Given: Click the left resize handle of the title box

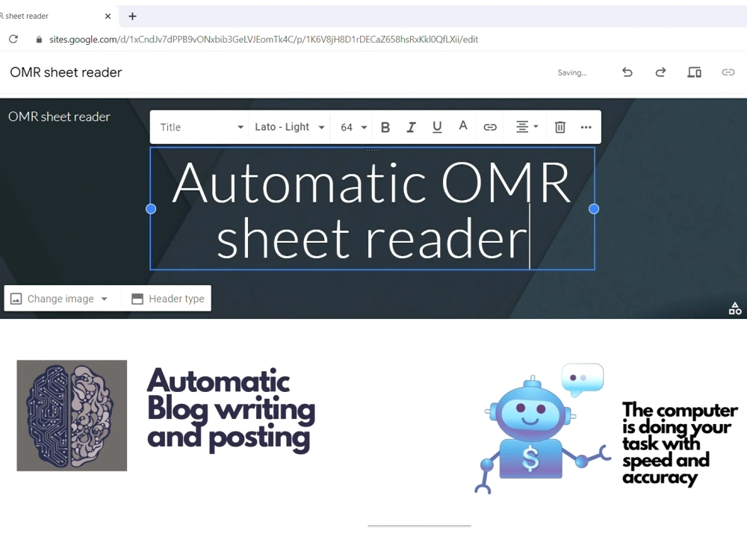Looking at the screenshot, I should 151,208.
